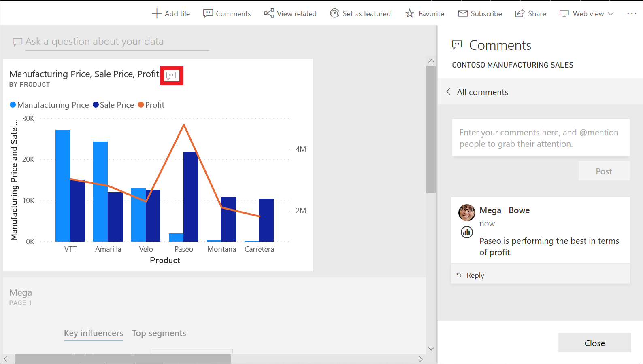The image size is (643, 364).
Task: Open the more options ellipsis menu
Action: (x=632, y=13)
